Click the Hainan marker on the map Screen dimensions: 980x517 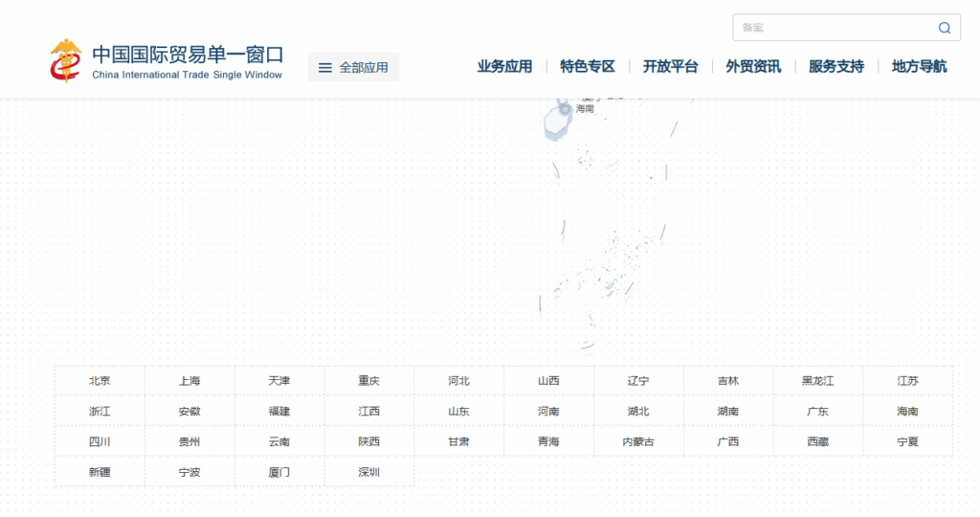[x=566, y=109]
